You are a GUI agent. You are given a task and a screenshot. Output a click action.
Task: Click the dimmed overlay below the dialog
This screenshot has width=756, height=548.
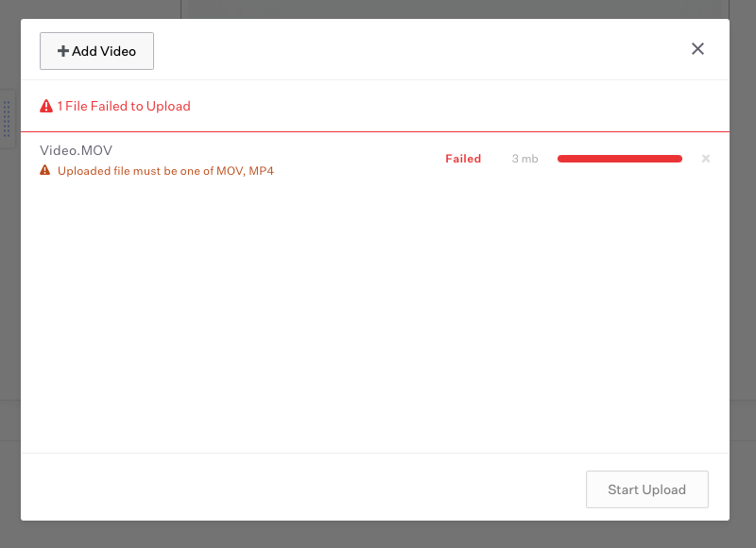(x=378, y=534)
